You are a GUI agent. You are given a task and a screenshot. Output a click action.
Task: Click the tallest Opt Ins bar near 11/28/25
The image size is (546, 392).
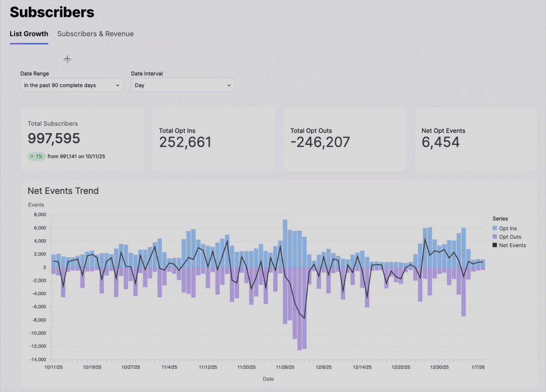(x=285, y=243)
